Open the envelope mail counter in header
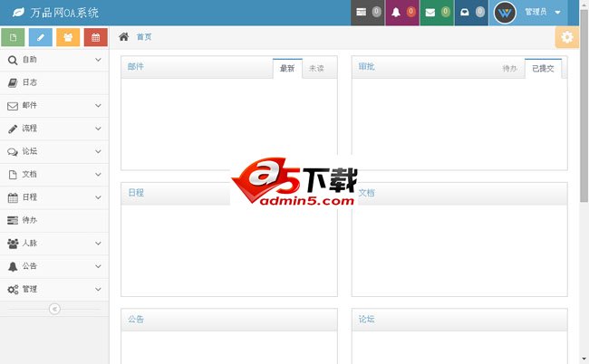The image size is (589, 364). tap(437, 13)
